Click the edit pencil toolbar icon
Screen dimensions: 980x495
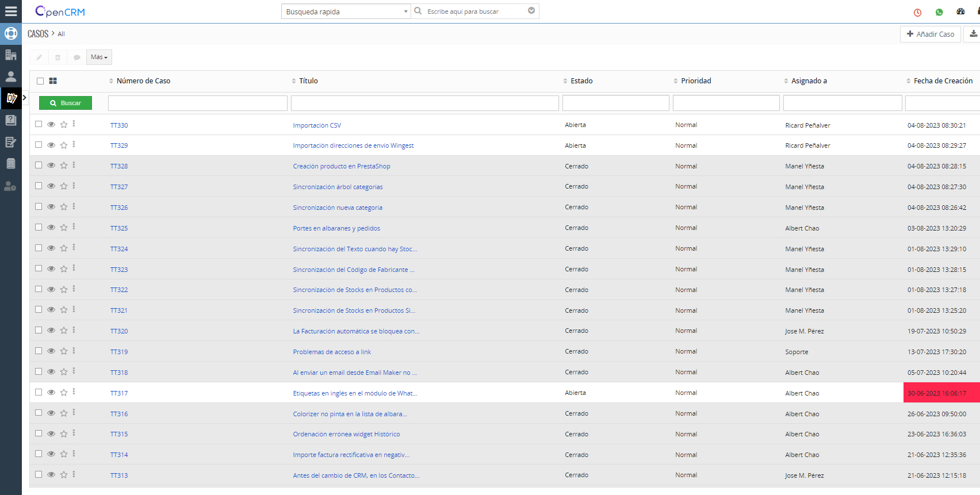click(x=39, y=57)
